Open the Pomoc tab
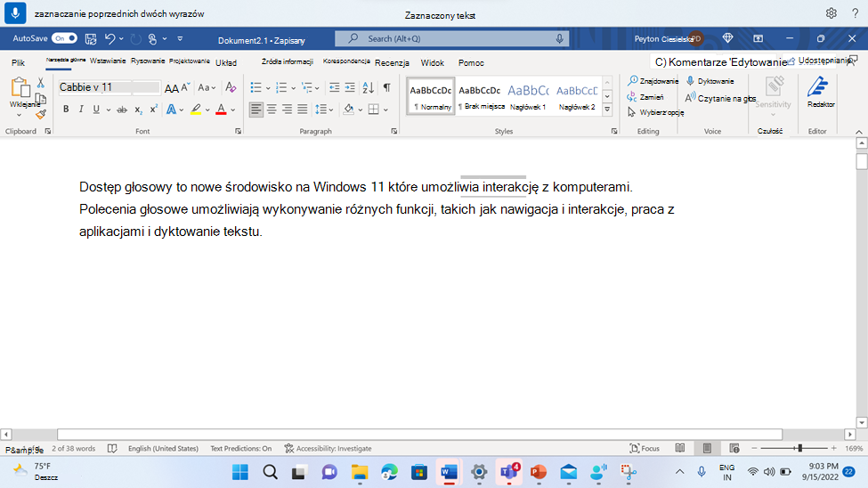 (471, 62)
